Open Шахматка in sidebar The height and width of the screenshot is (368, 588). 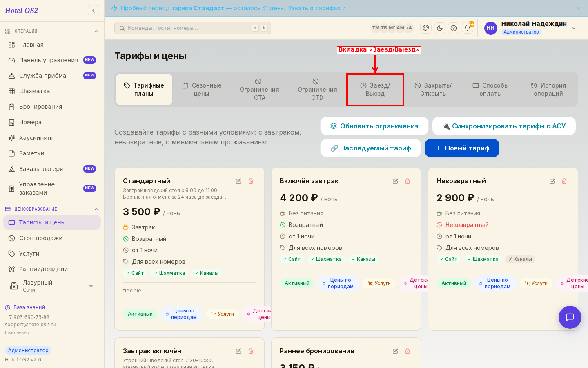pos(52,91)
